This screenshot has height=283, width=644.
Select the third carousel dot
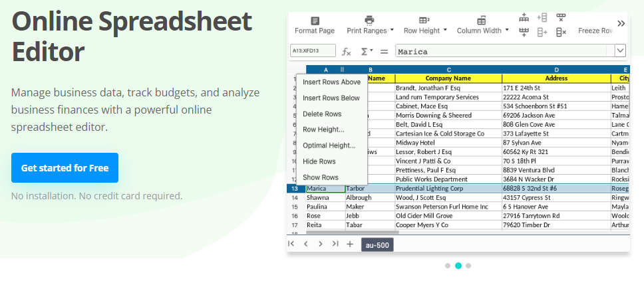[468, 266]
